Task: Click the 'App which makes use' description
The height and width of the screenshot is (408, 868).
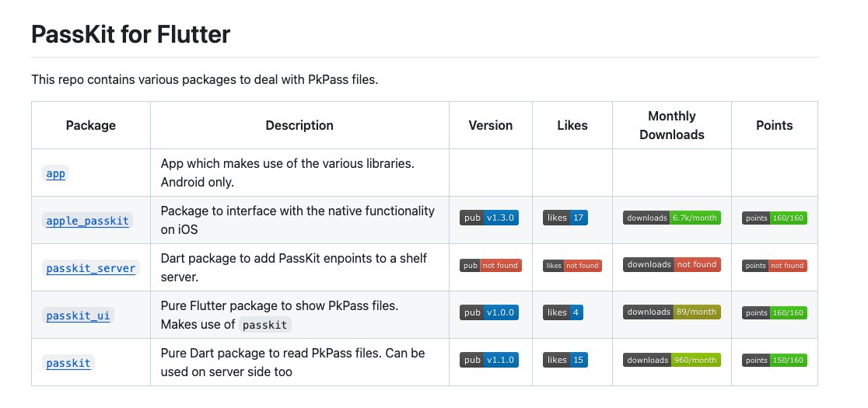Action: point(288,173)
